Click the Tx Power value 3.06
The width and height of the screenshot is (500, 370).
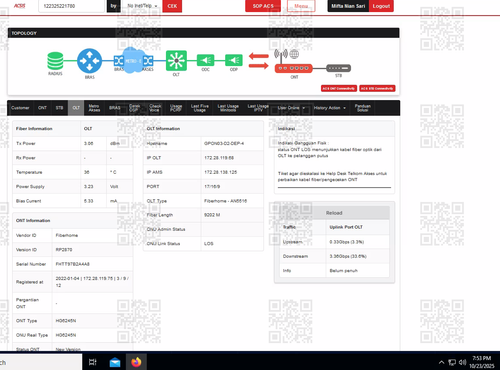coord(89,143)
